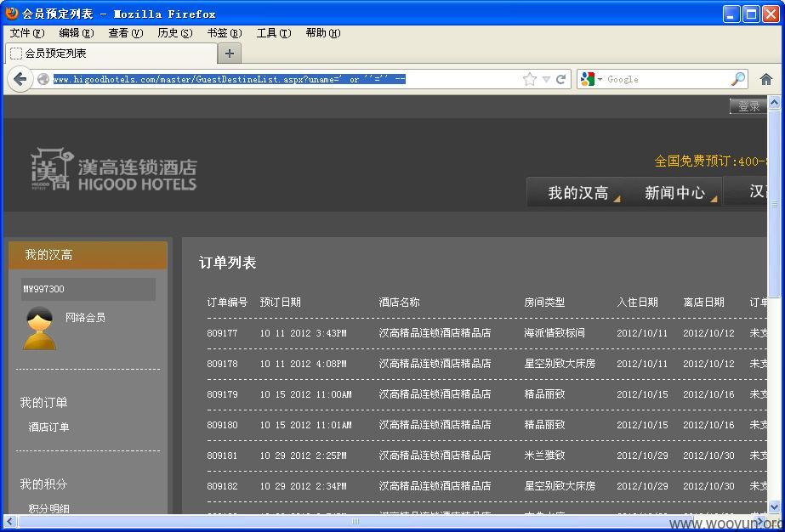
Task: Open the 工具 menu
Action: pyautogui.click(x=273, y=33)
